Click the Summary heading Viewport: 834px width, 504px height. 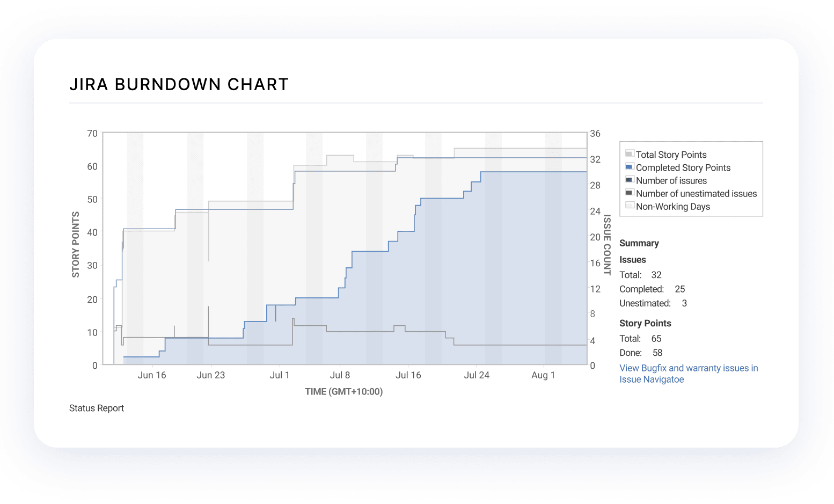[x=639, y=243]
